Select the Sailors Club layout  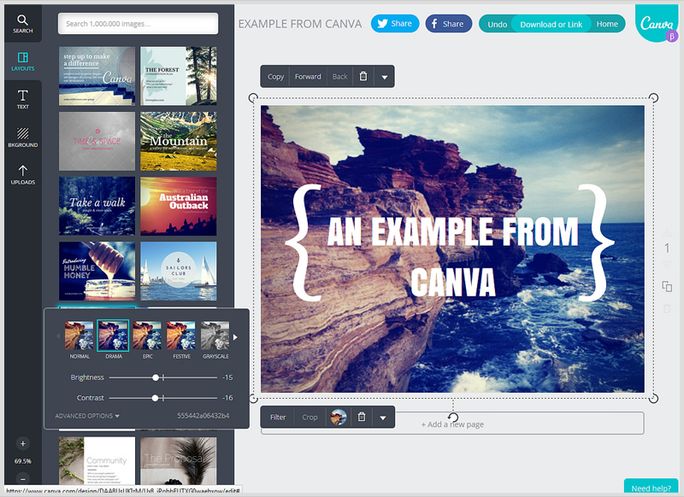pyautogui.click(x=178, y=271)
